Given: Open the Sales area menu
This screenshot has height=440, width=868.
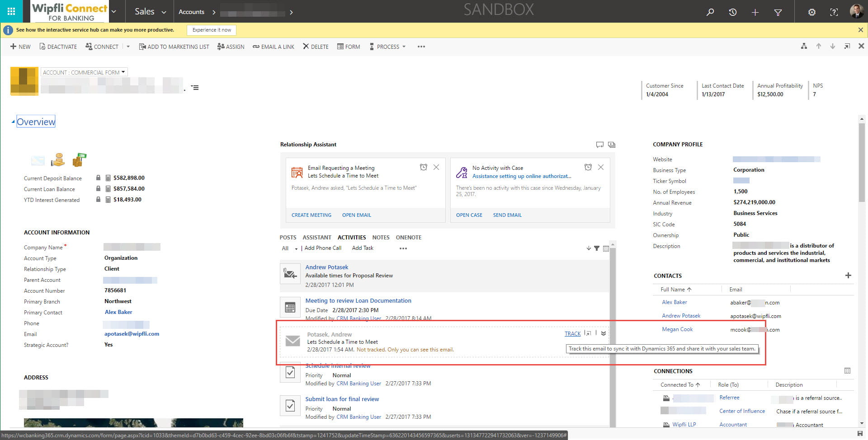Looking at the screenshot, I should tap(149, 11).
